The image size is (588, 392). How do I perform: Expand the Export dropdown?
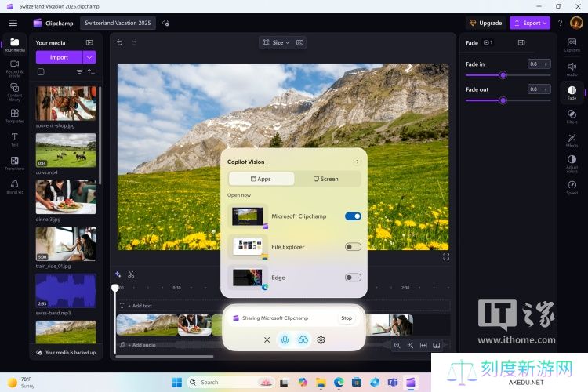[545, 23]
